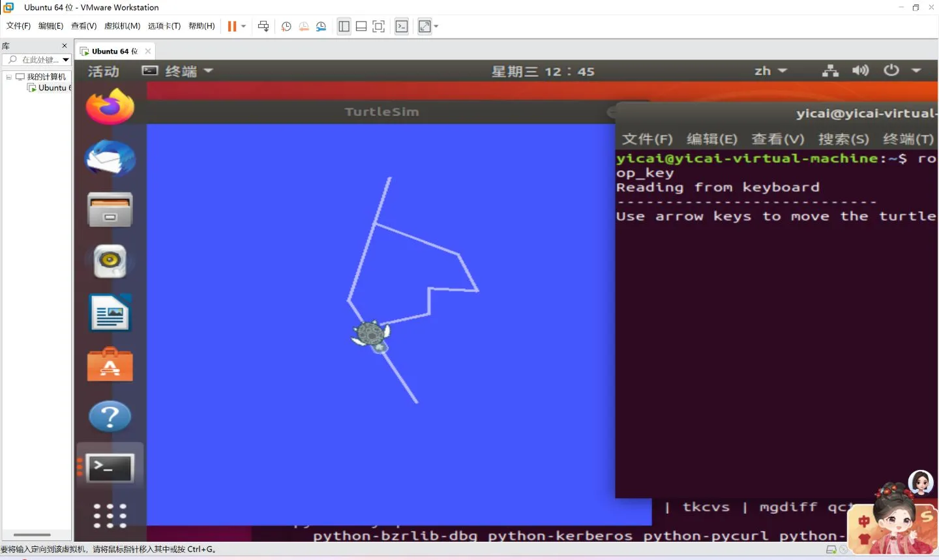The image size is (939, 560).
Task: Open VMware 帮助(H) menu
Action: (201, 26)
